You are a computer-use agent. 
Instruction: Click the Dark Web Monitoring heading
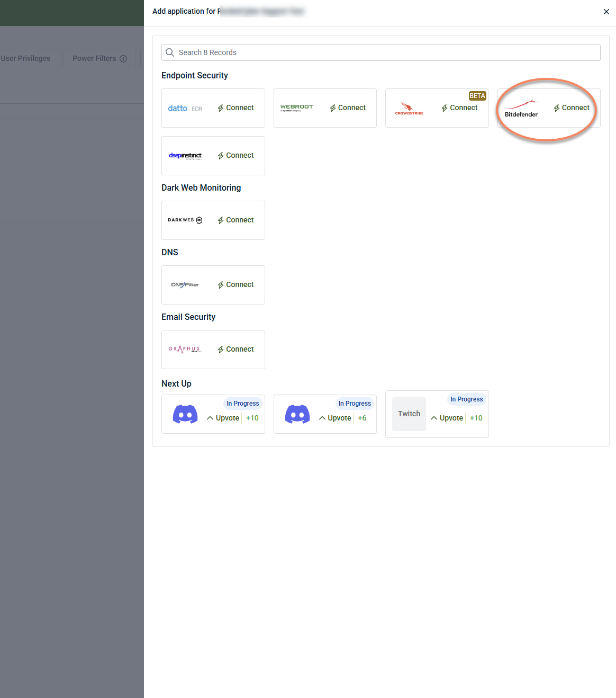pos(201,188)
